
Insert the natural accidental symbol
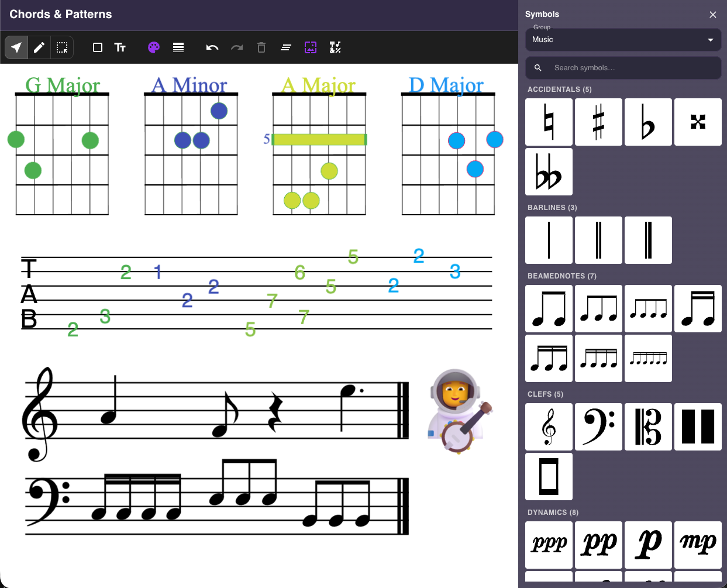[x=549, y=122]
